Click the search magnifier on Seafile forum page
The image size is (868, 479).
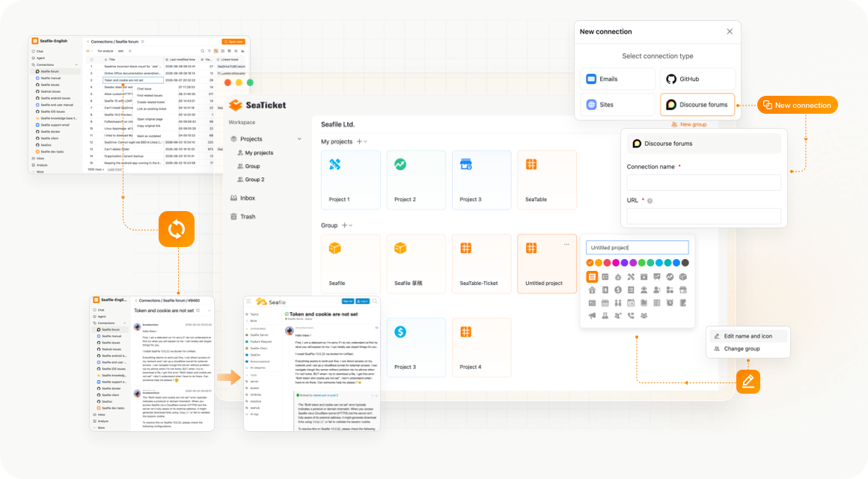coord(375,301)
